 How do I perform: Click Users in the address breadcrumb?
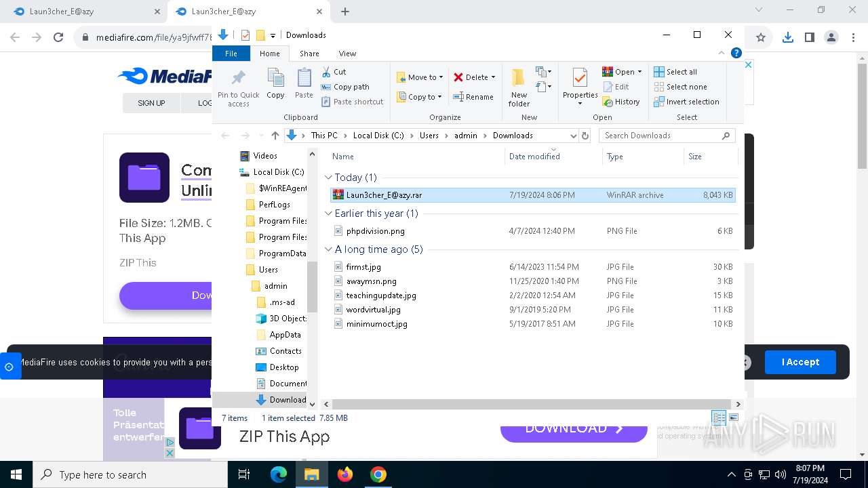coord(429,136)
